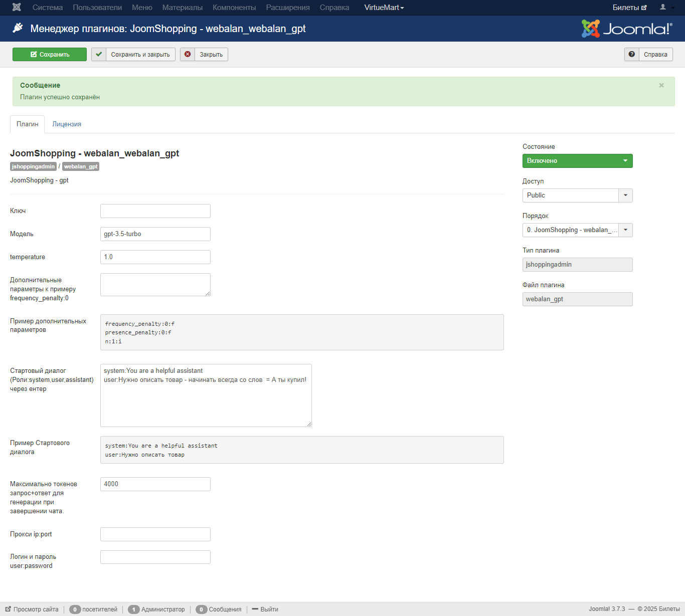The width and height of the screenshot is (685, 616).
Task: Click the Сообщения counter badge
Action: tap(201, 609)
